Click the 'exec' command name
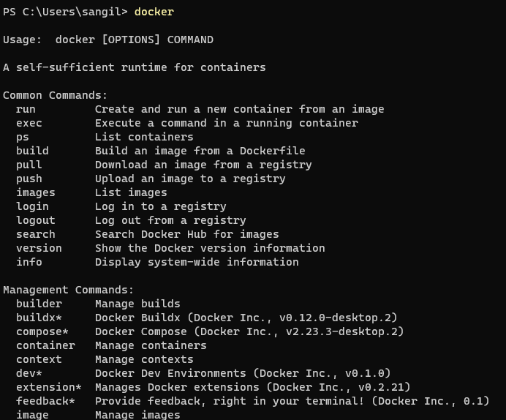 29,123
